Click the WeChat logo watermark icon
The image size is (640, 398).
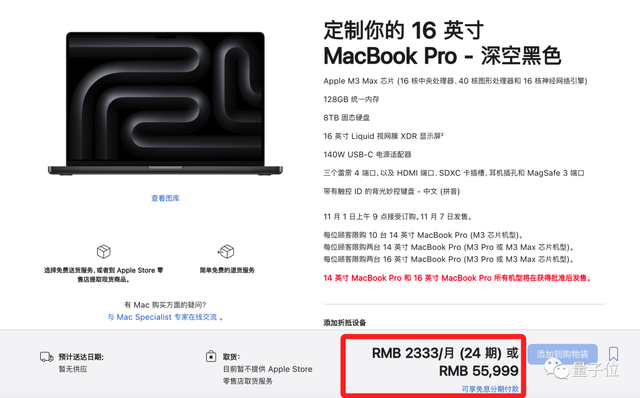(556, 369)
